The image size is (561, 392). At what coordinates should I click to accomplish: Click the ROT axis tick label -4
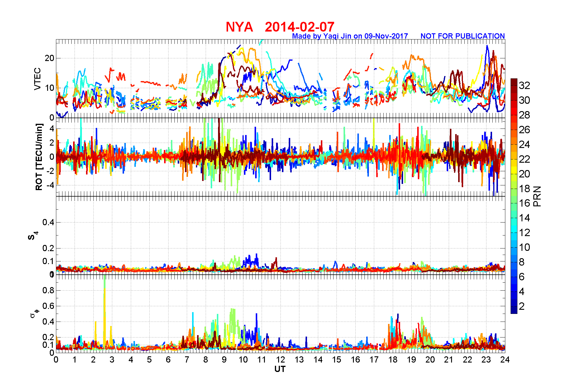50,185
